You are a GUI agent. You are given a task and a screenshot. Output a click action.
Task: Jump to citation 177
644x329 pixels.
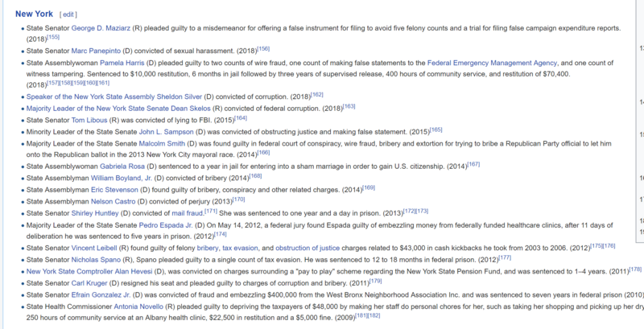505,257
